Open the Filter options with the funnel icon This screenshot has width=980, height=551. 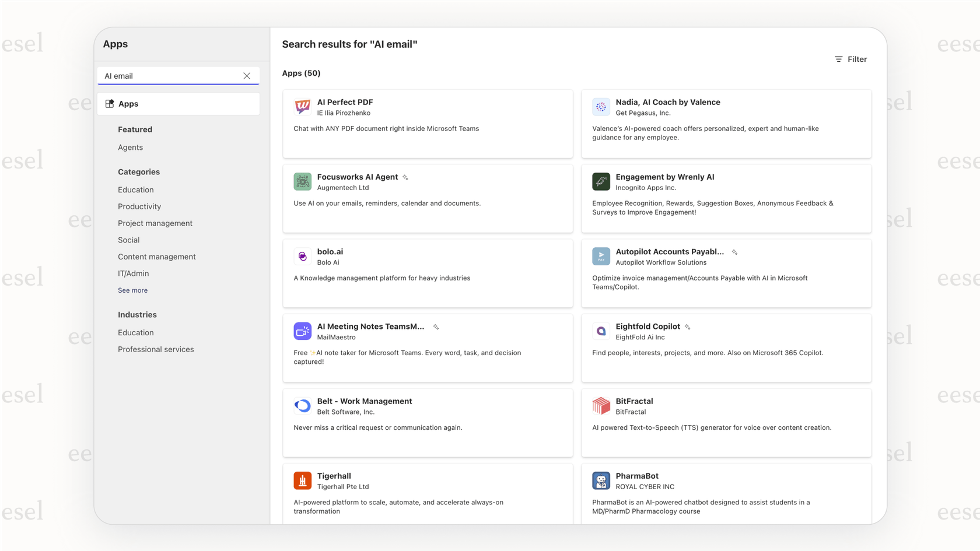[850, 59]
